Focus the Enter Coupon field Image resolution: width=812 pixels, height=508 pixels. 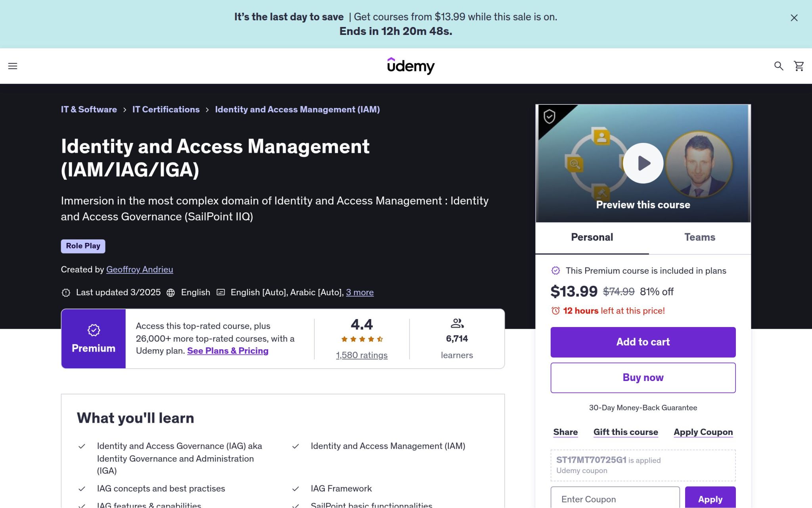tap(615, 499)
